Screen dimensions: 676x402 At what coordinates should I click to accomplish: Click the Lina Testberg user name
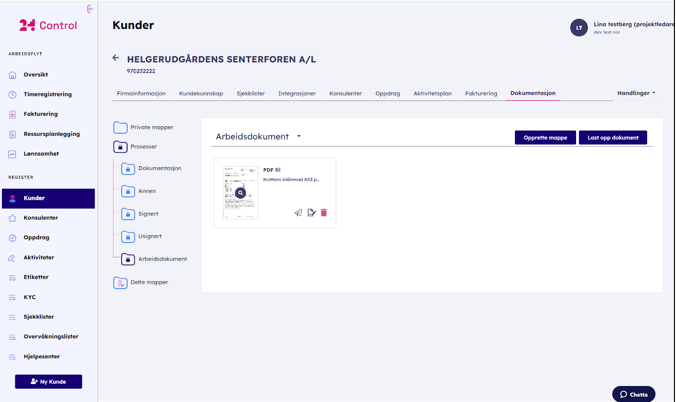(x=634, y=24)
